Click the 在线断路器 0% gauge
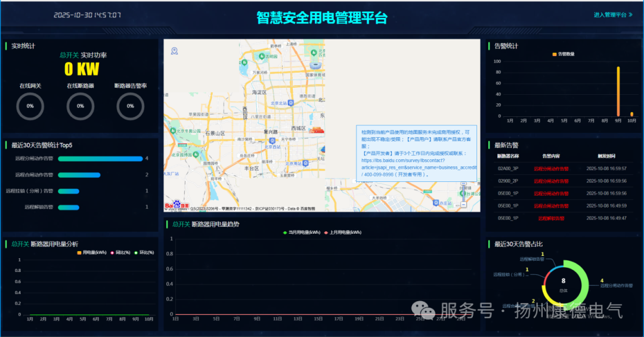 pyautogui.click(x=80, y=106)
